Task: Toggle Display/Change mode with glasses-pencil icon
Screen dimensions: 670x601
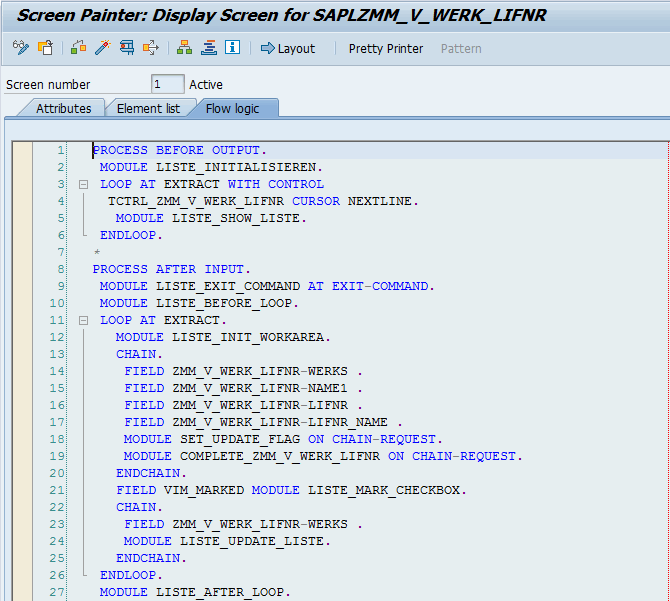Action: 21,47
